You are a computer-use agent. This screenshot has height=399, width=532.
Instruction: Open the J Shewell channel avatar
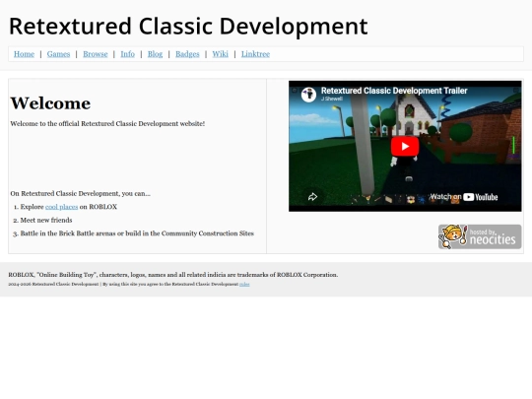[308, 95]
